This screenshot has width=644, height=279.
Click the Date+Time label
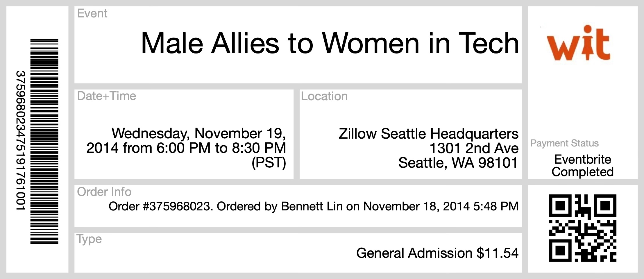coord(106,96)
